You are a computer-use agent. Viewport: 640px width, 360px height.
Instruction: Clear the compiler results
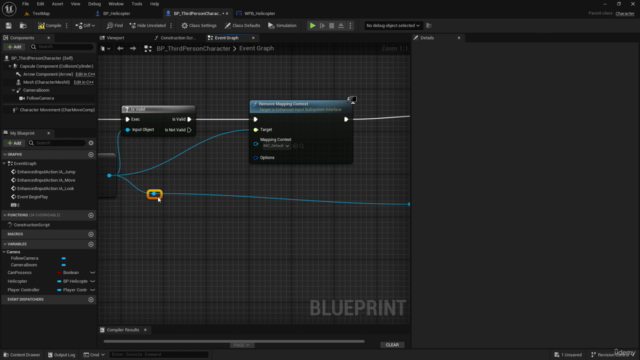tap(392, 345)
